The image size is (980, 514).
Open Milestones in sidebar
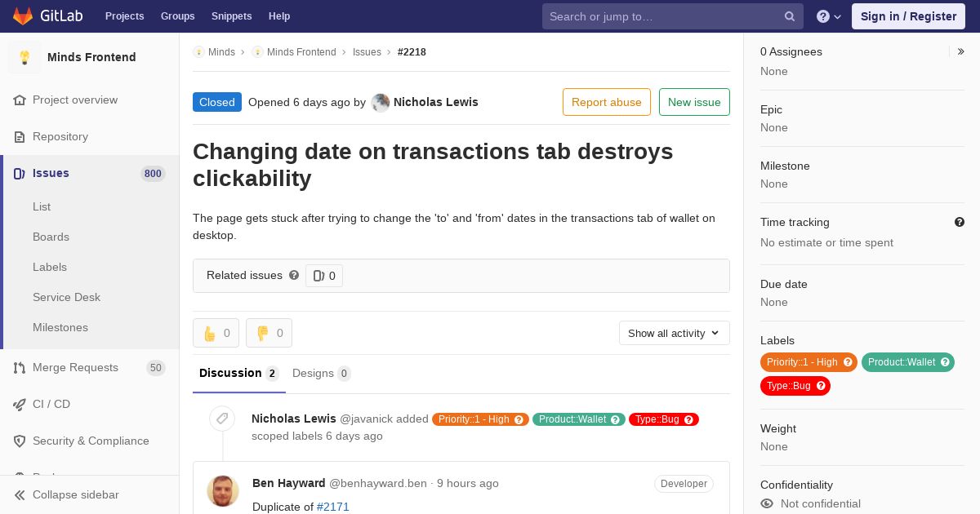[60, 327]
